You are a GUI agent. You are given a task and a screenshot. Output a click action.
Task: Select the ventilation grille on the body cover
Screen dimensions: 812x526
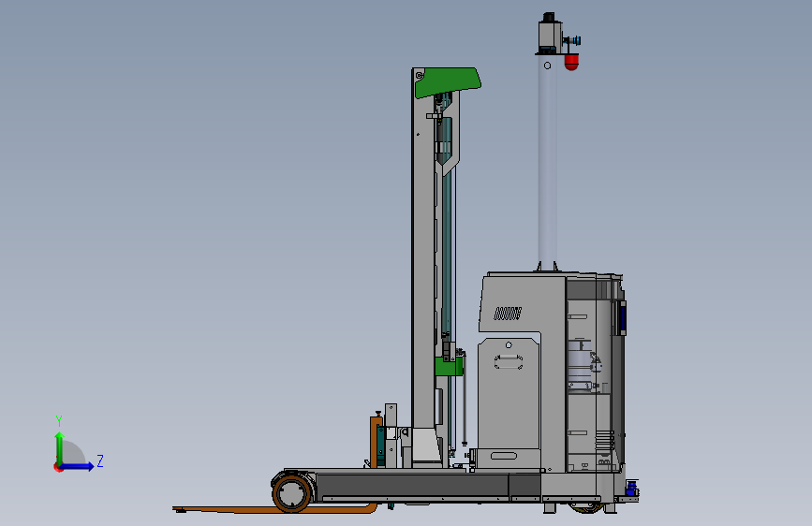tap(508, 314)
